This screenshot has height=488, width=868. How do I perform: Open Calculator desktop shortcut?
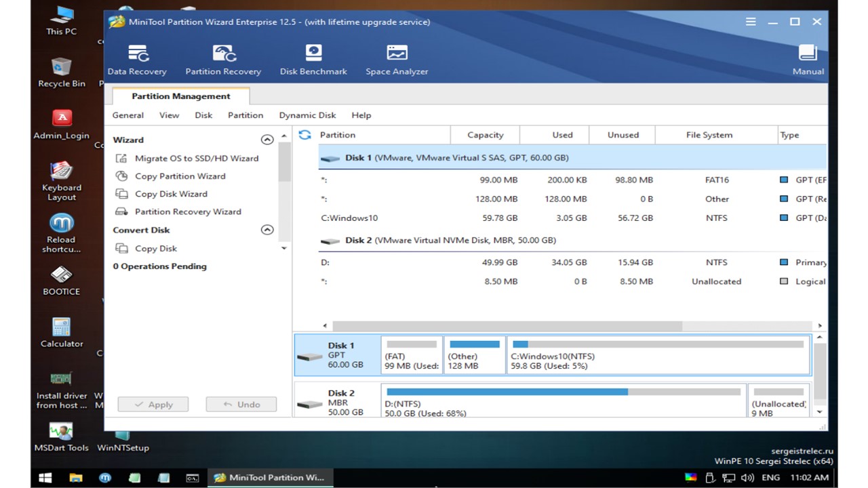pos(62,332)
